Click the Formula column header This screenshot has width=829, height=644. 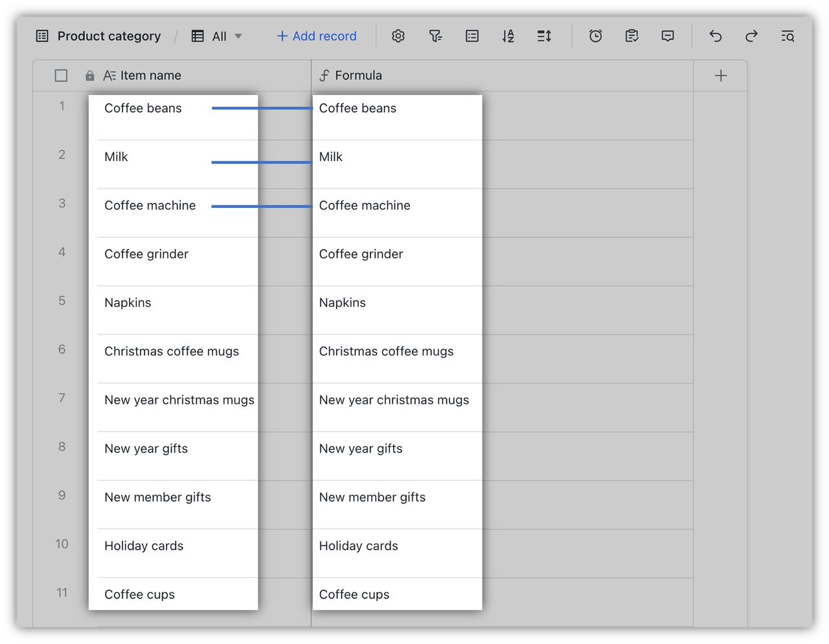(x=358, y=76)
